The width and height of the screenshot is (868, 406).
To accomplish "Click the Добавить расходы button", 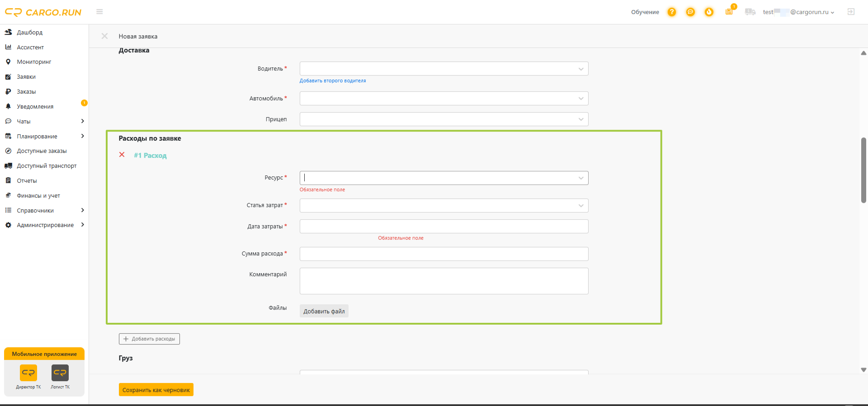I will pyautogui.click(x=149, y=339).
